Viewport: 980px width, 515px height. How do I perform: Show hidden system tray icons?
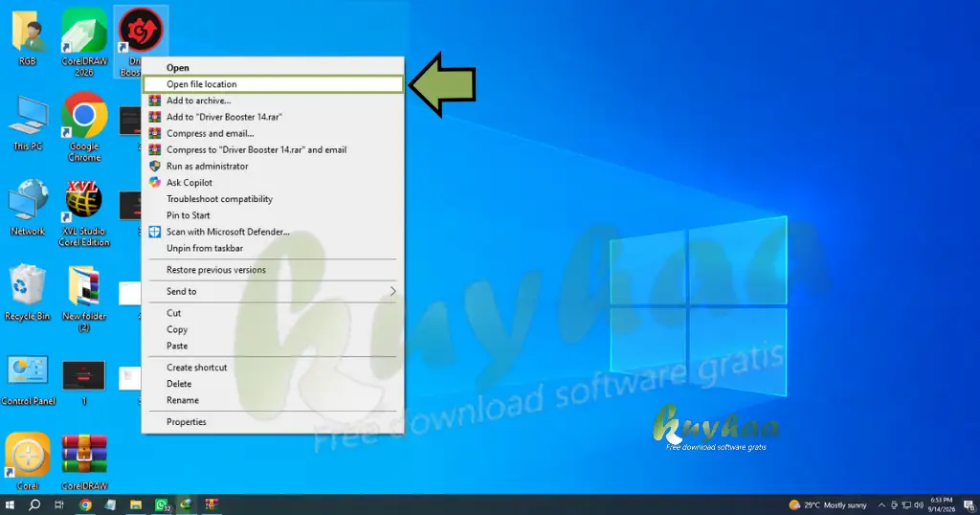pos(881,505)
